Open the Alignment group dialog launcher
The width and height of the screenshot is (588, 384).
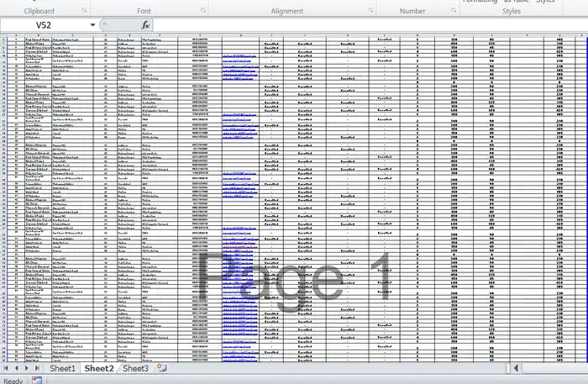(x=371, y=10)
